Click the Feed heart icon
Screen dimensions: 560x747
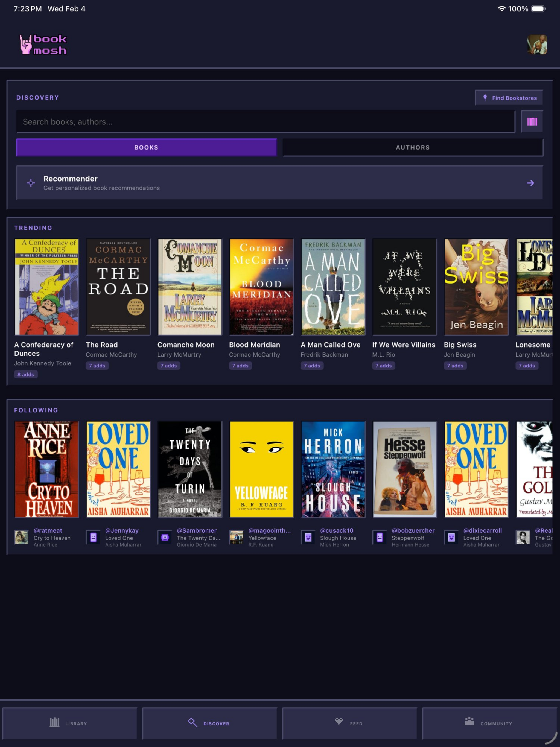click(339, 722)
